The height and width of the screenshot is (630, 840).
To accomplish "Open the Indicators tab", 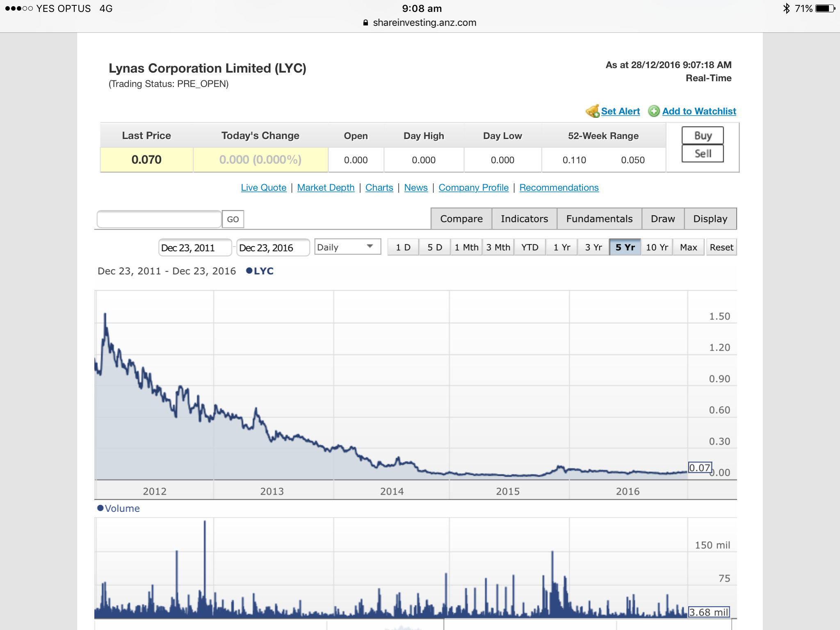I will (524, 219).
